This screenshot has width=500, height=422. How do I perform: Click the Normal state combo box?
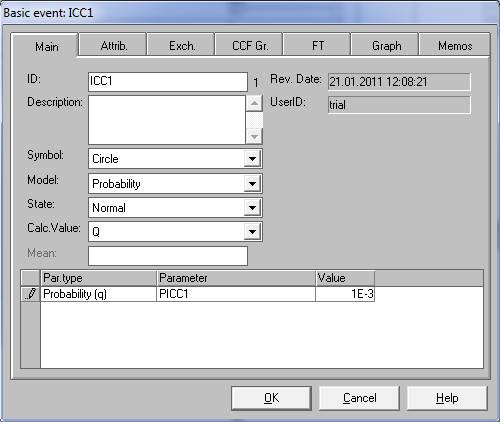pos(175,208)
